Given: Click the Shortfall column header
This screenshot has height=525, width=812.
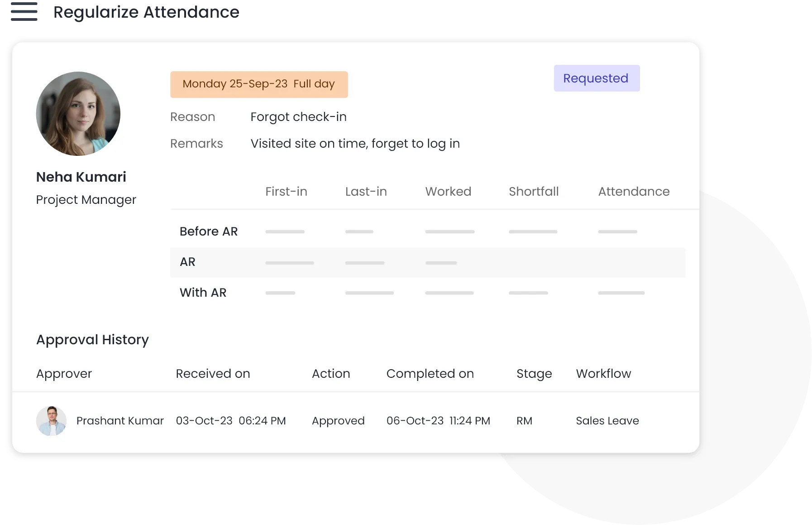Looking at the screenshot, I should [534, 192].
